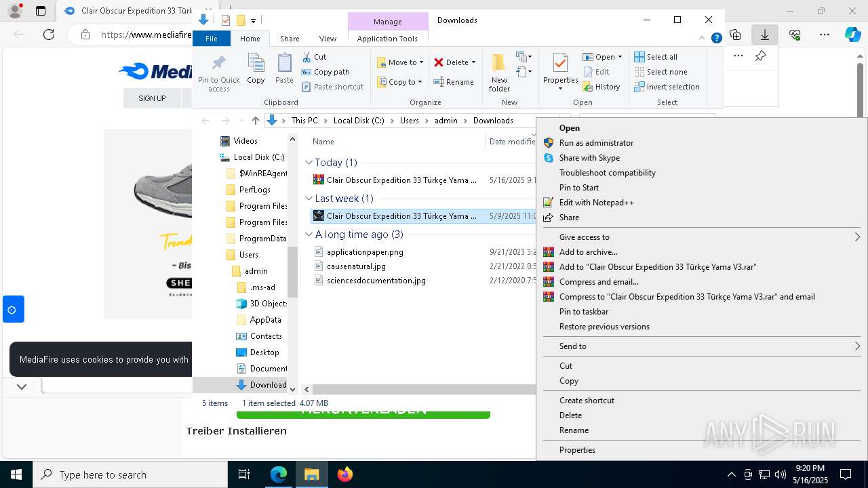Select sciencesdocumentation.jpg file
The height and width of the screenshot is (488, 868).
click(376, 281)
